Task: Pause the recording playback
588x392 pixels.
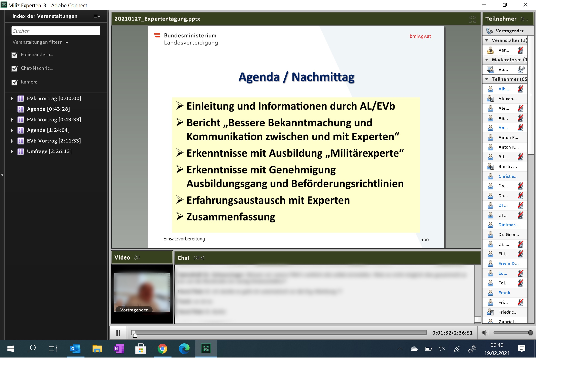Action: [x=118, y=333]
